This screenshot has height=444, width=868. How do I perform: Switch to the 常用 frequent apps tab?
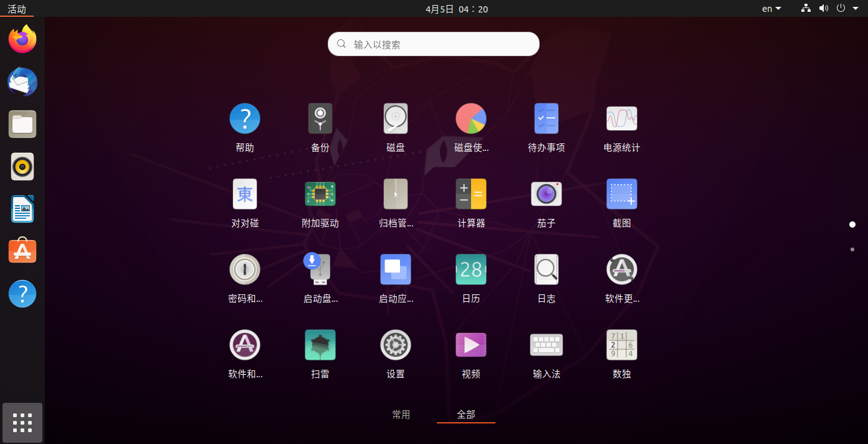pos(401,414)
